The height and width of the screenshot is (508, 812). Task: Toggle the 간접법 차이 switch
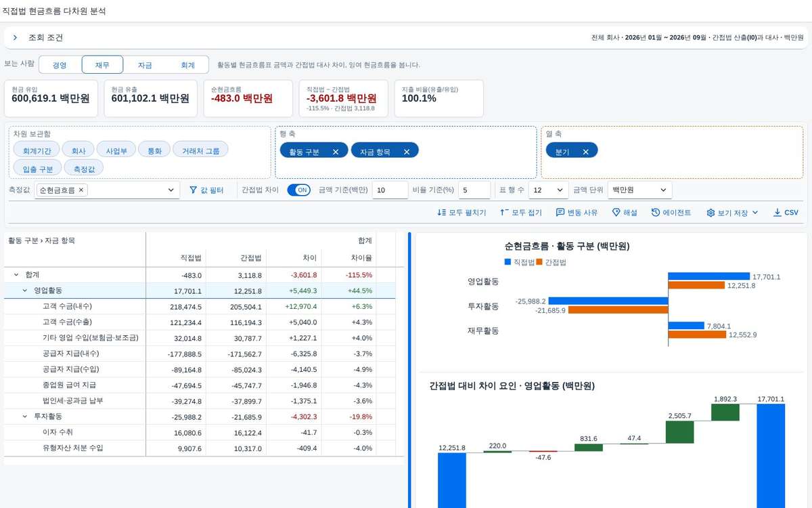pyautogui.click(x=298, y=190)
